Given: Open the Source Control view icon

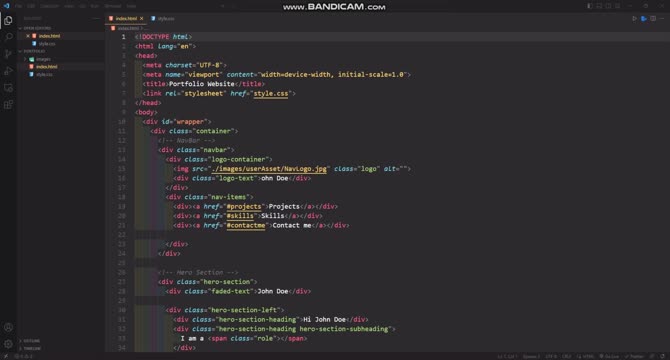Looking at the screenshot, I should click(8, 54).
